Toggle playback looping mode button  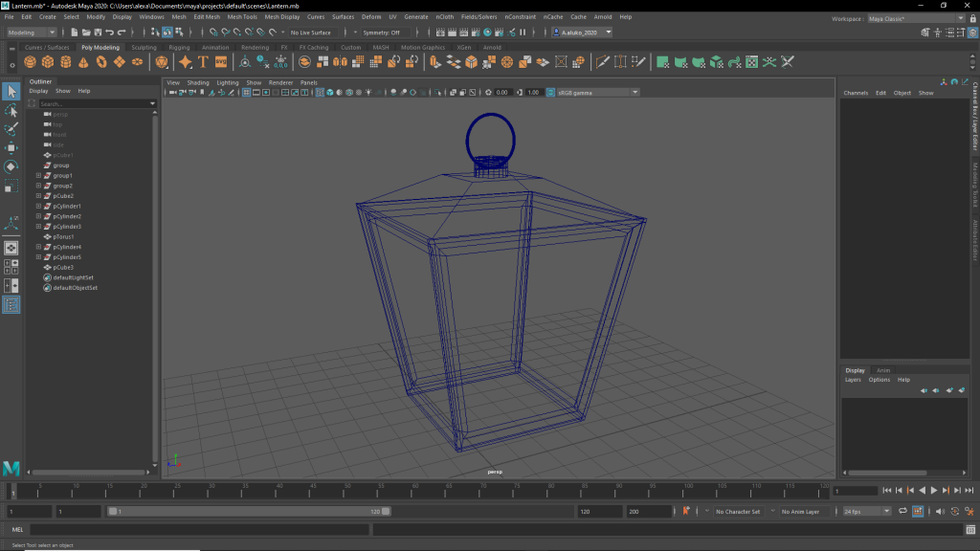pyautogui.click(x=902, y=512)
